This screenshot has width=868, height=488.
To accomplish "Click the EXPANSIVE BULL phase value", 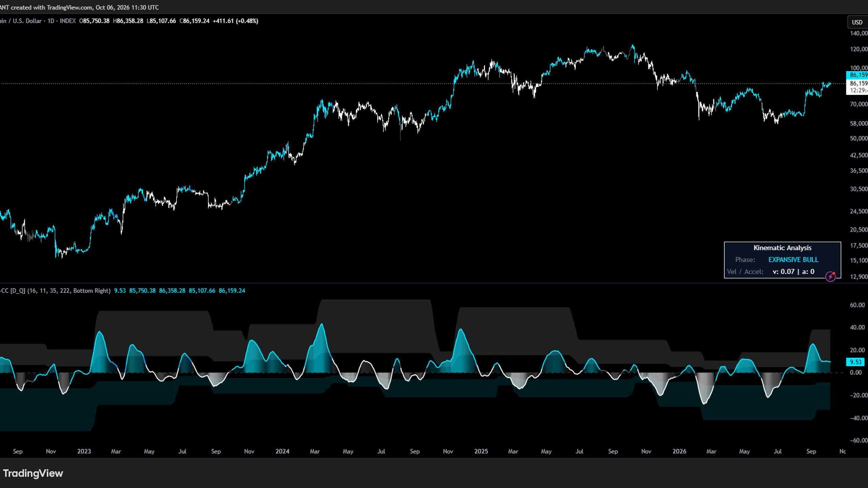I will click(x=793, y=260).
